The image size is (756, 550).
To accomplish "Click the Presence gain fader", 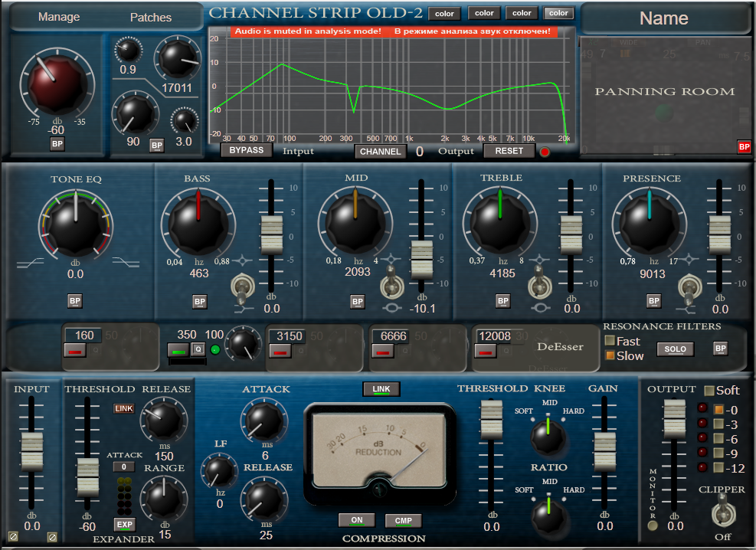I will point(720,234).
